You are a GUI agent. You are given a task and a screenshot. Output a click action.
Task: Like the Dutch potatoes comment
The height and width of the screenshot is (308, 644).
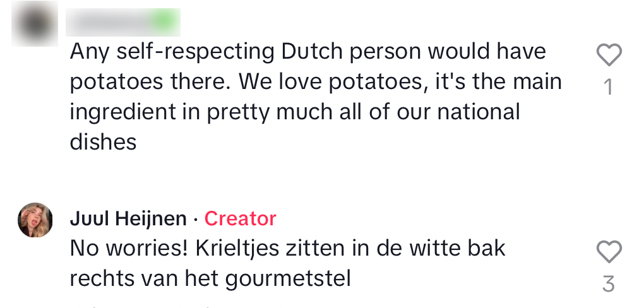609,56
